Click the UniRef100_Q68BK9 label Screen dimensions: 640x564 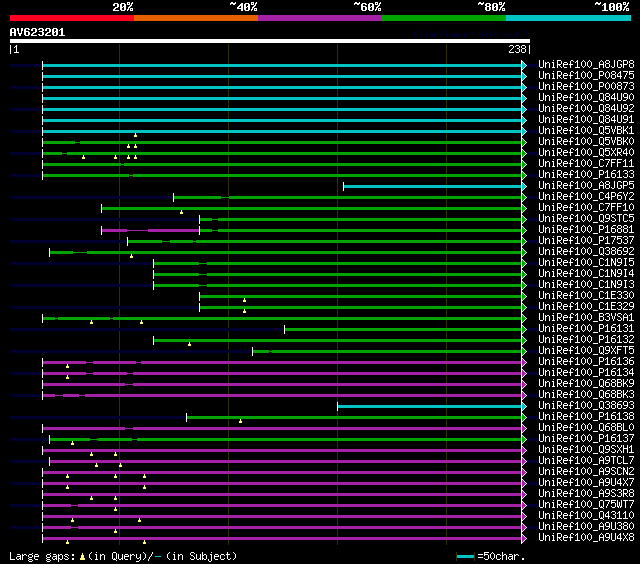point(586,384)
